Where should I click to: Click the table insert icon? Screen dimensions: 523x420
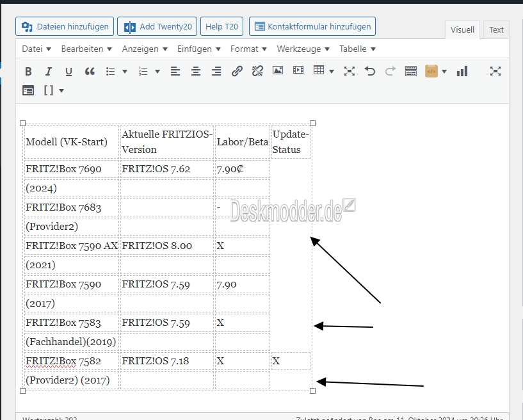[319, 70]
